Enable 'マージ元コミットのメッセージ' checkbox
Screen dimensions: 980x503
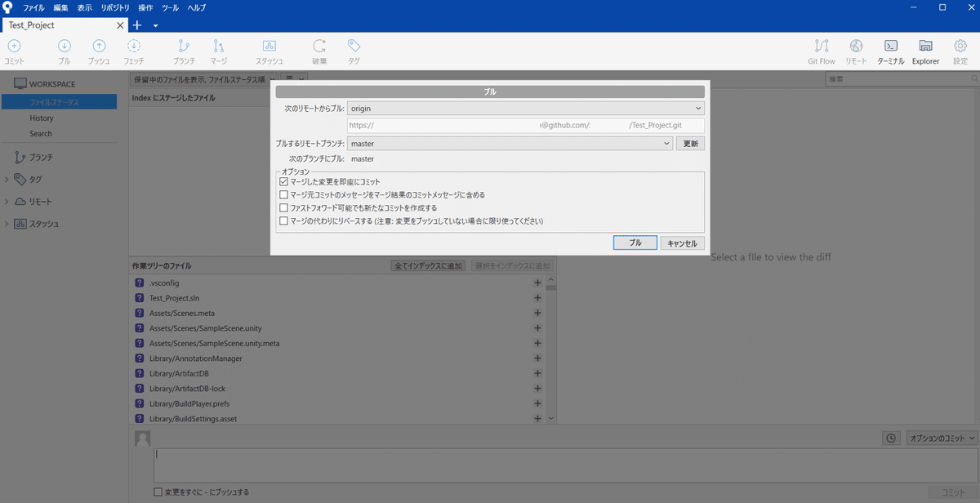(283, 194)
